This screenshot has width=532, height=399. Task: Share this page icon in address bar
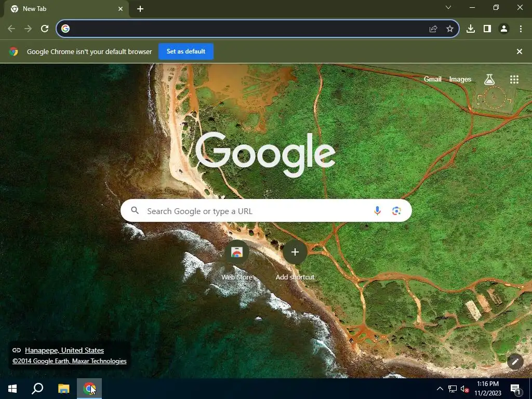[433, 29]
